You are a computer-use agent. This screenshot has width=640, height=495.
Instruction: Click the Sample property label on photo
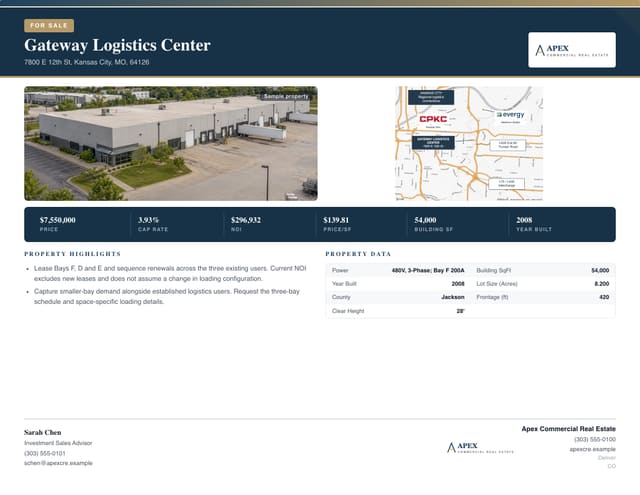pos(286,97)
